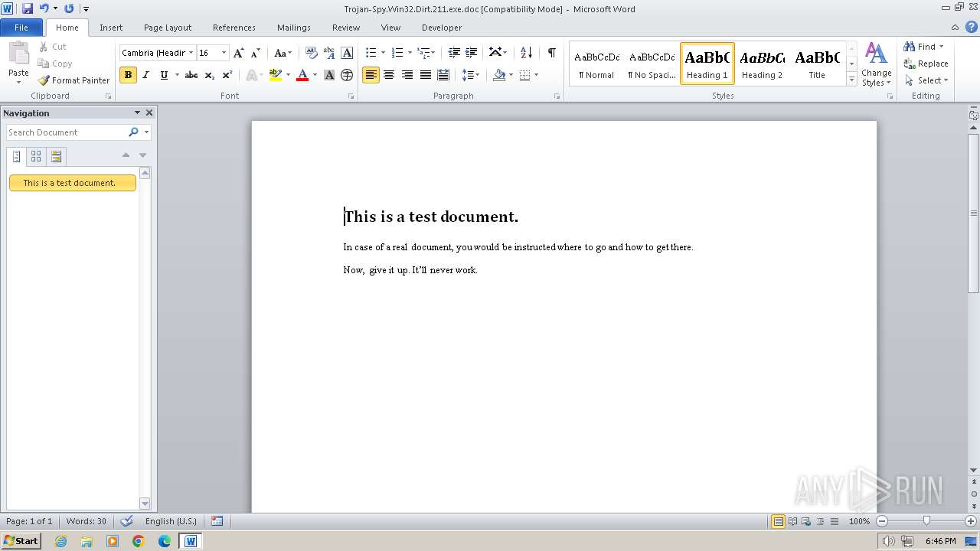The height and width of the screenshot is (551, 980).
Task: Open the font size dropdown
Action: (224, 53)
